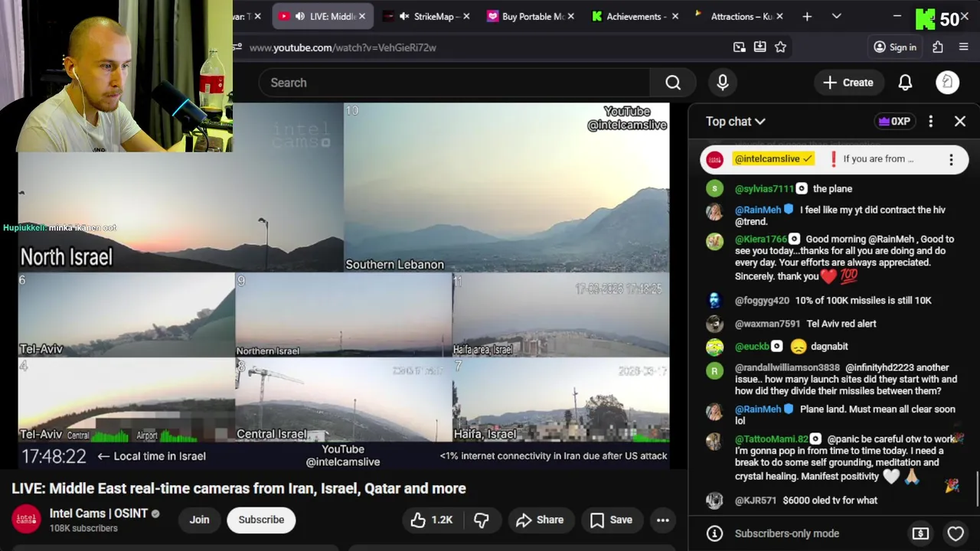Click the chat panel scrollbar
This screenshot has height=551, width=980.
[x=977, y=490]
